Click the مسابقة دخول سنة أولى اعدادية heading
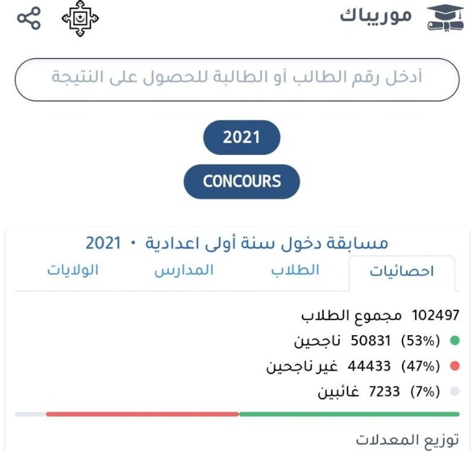This screenshot has width=476, height=451. coord(266,244)
